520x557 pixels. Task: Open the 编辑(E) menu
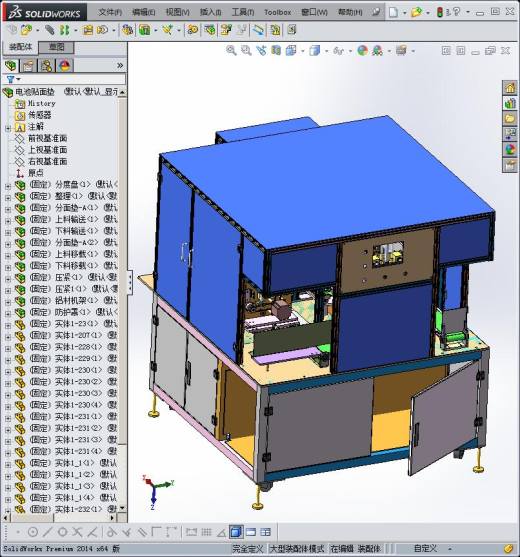coord(143,12)
